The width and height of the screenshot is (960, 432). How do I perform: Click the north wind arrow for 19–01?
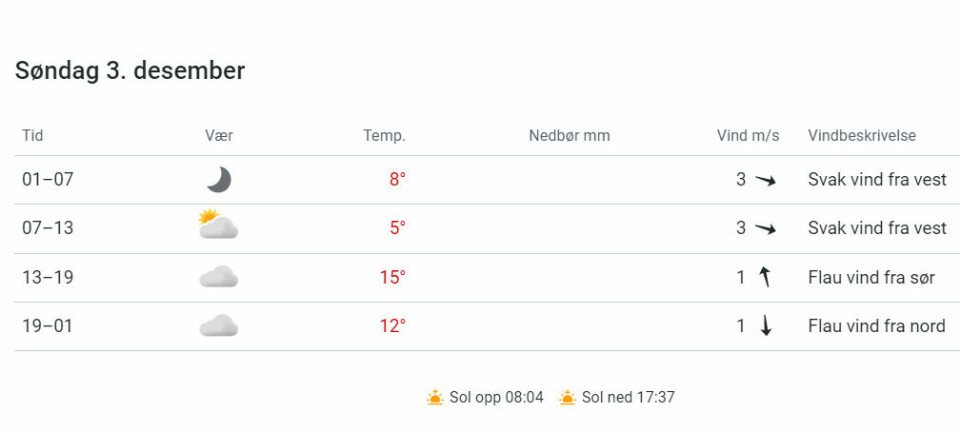[765, 327]
